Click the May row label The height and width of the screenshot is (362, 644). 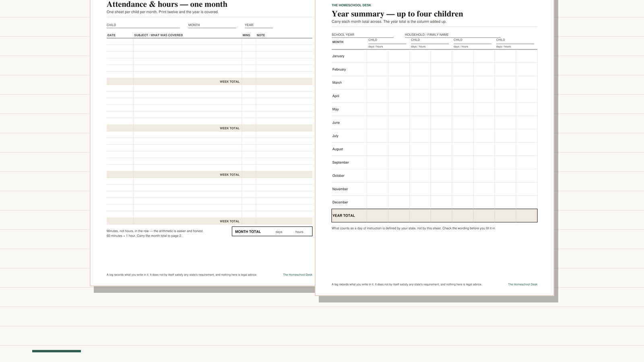(x=335, y=109)
